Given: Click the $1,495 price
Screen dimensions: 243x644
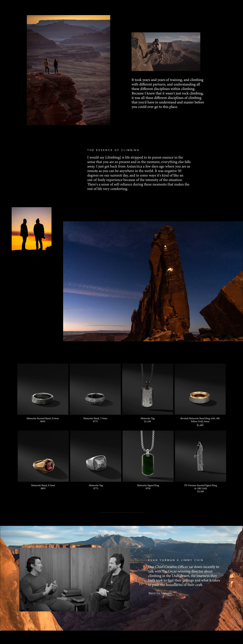Looking at the screenshot, I should pyautogui.click(x=200, y=425).
